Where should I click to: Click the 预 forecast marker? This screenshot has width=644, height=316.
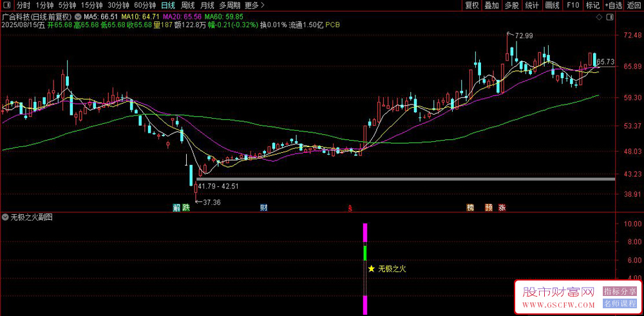489,208
